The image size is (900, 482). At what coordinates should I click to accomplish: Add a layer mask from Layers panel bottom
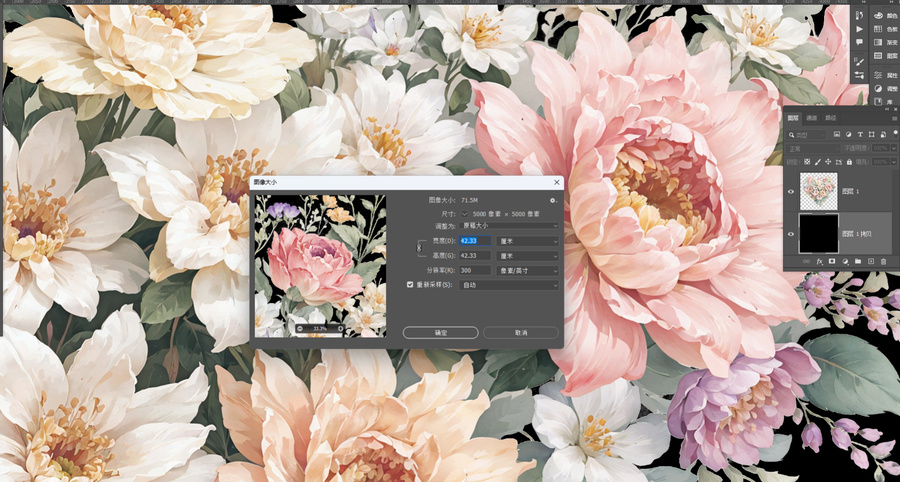832,261
